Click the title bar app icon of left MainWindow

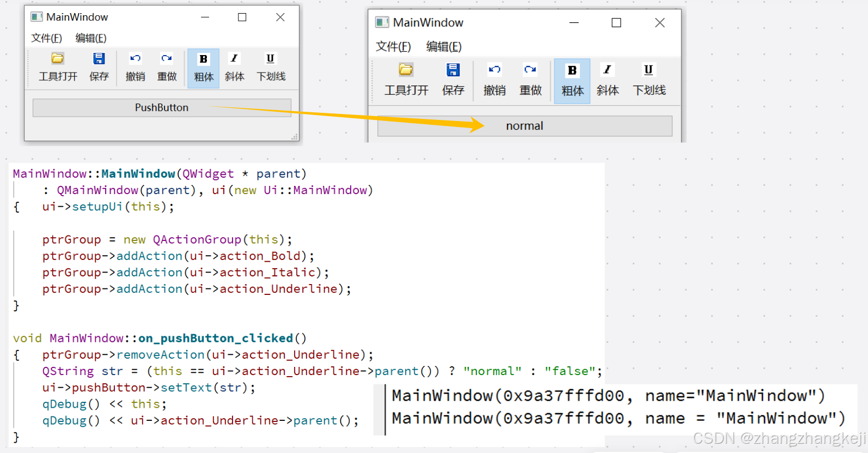click(x=37, y=17)
